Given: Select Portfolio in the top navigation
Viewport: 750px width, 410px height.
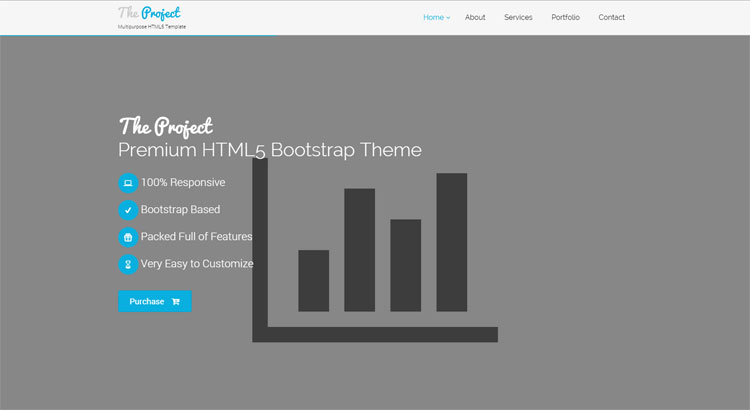Looking at the screenshot, I should coord(565,17).
